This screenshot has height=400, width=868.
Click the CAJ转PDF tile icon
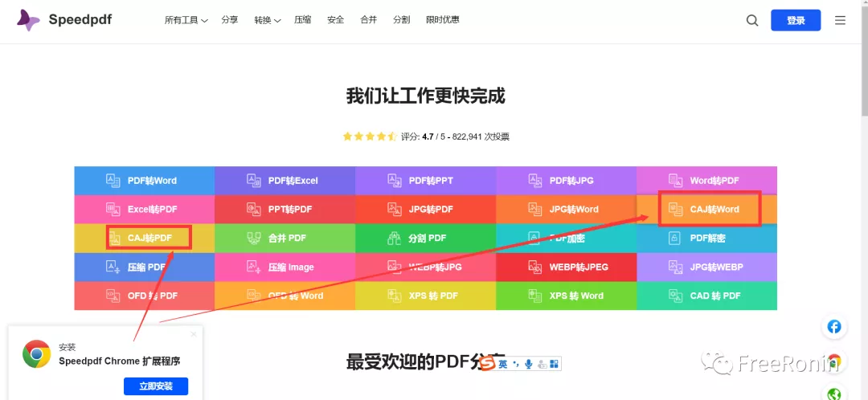pyautogui.click(x=115, y=238)
